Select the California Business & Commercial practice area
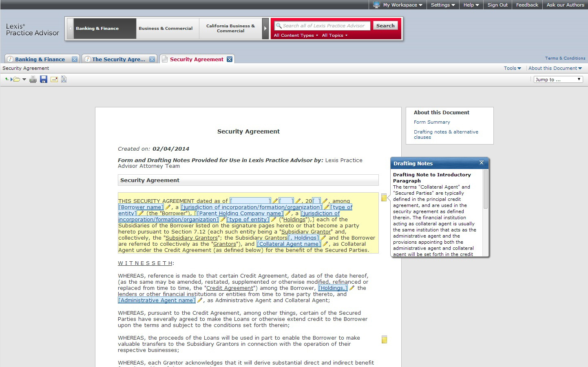588x367 pixels. [230, 29]
